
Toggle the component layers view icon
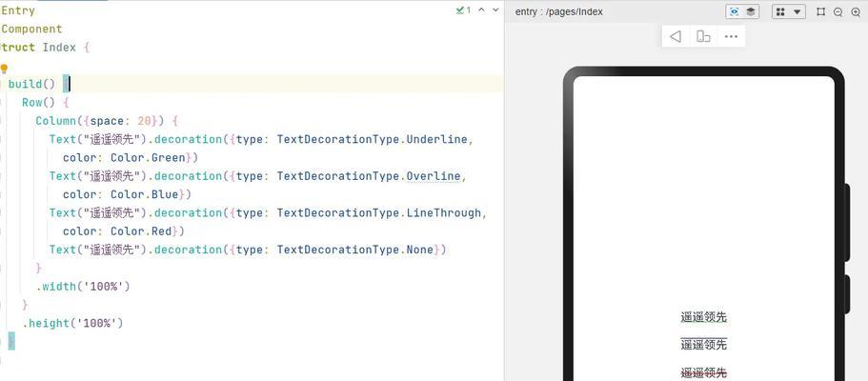pos(751,11)
